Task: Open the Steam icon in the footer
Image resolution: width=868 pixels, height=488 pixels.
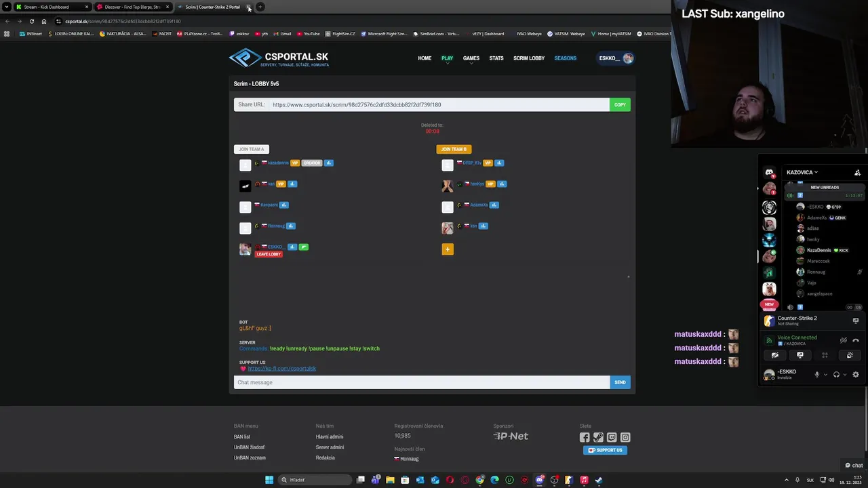Action: (598, 438)
